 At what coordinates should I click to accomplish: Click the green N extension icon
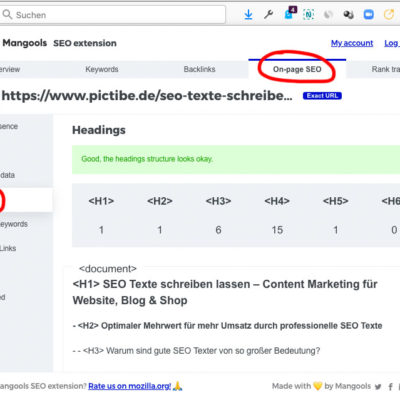tap(308, 14)
